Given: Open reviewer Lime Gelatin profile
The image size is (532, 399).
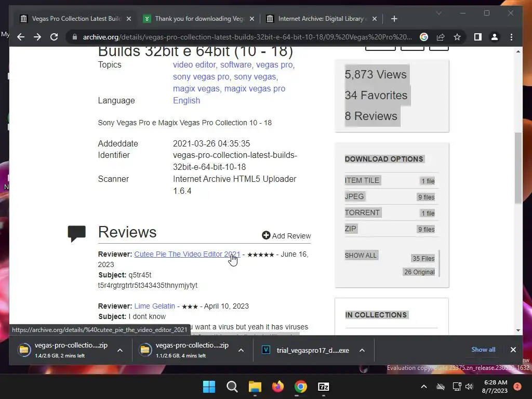Looking at the screenshot, I should (154, 306).
